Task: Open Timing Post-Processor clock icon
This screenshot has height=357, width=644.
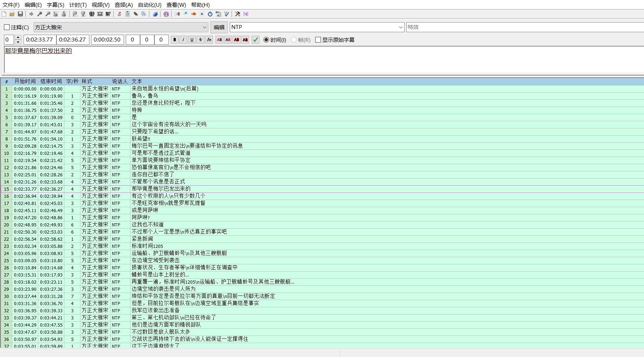Action: (x=210, y=14)
